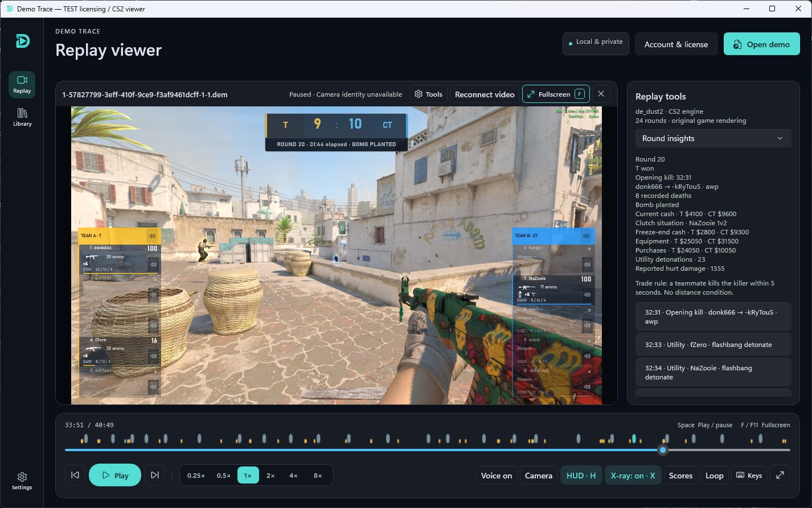Set playback speed to 0.25×
Viewport: 812px width, 508px height.
click(196, 476)
